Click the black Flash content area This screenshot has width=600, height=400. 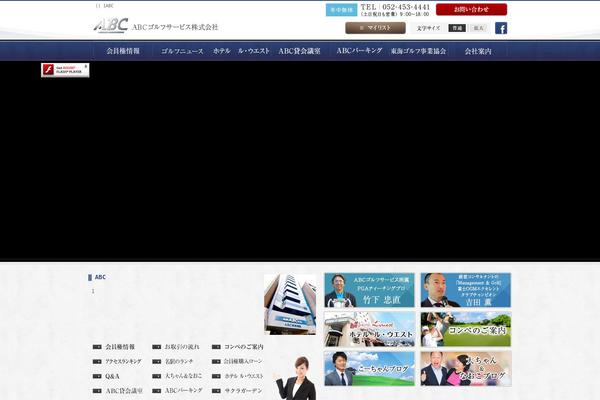pos(300,161)
